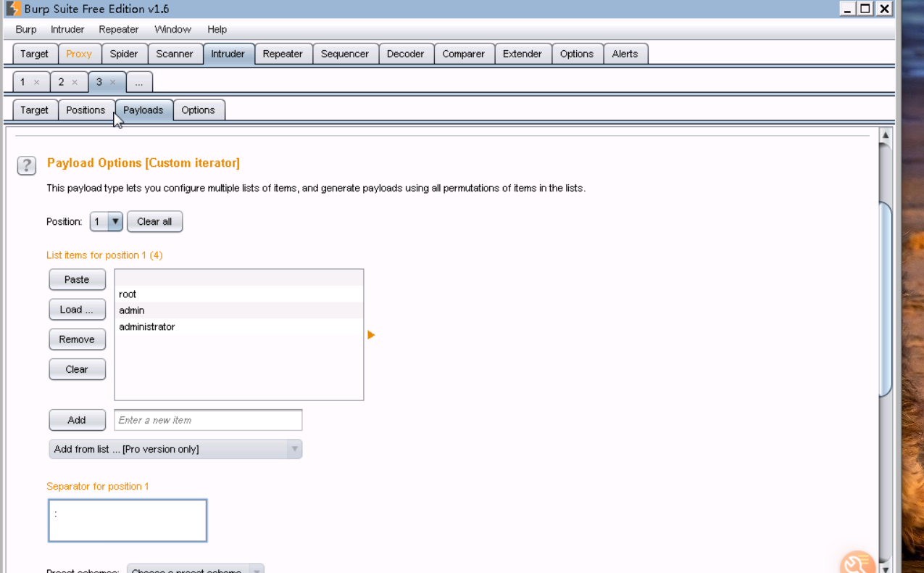Click the orange wrench icon at bottom right
The height and width of the screenshot is (573, 924).
tap(858, 564)
